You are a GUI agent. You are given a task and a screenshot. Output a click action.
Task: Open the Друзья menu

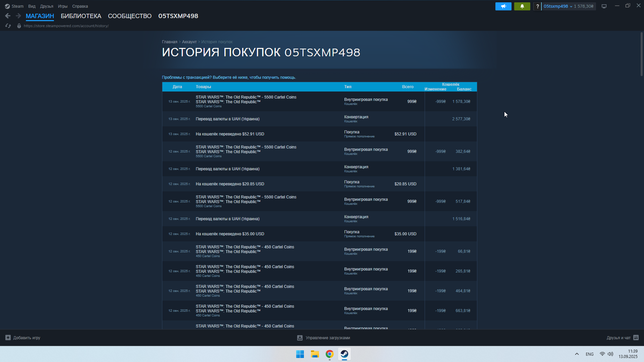coord(47,6)
